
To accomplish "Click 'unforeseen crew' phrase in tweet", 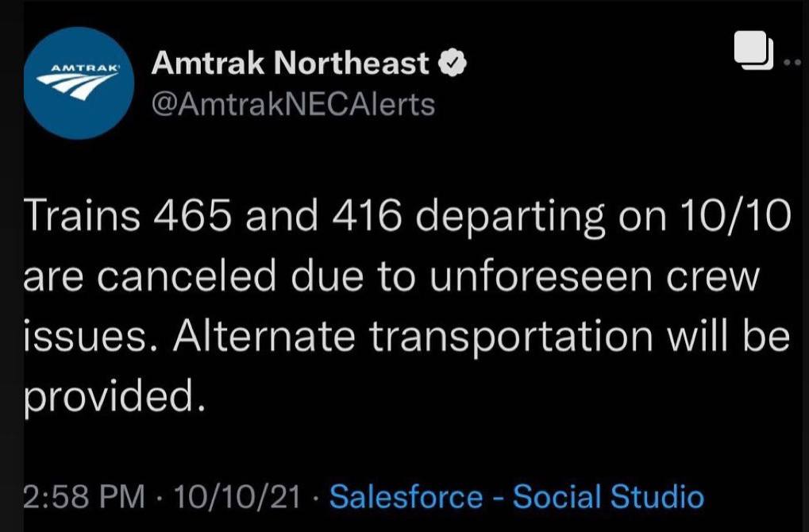I will tap(595, 276).
